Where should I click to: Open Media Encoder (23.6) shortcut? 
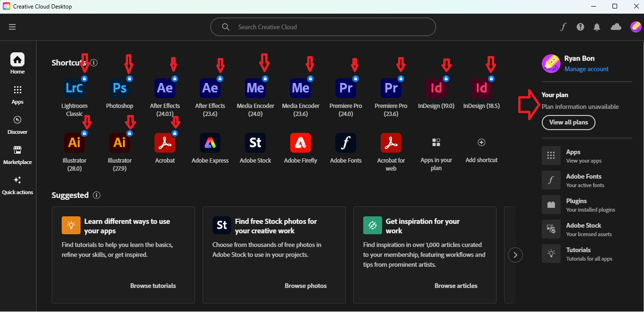coord(300,88)
